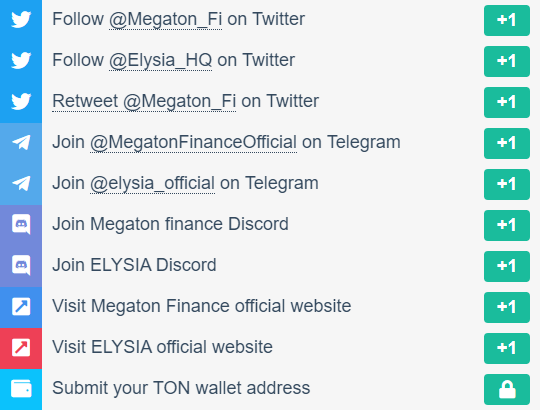The height and width of the screenshot is (410, 540).
Task: Click the Twitter bird icon for Retweet entry
Action: pyautogui.click(x=21, y=101)
